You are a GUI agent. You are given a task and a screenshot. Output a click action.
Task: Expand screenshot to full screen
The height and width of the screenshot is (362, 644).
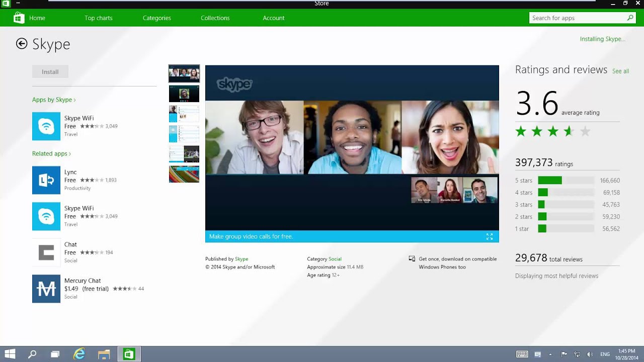(x=490, y=236)
